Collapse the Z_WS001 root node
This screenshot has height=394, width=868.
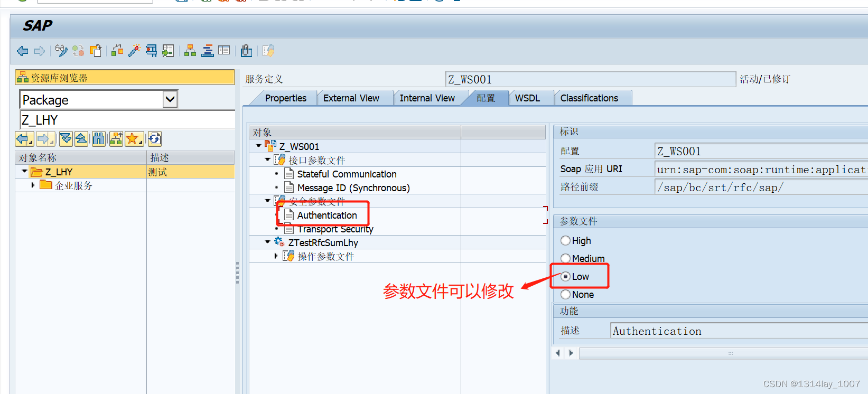point(258,146)
